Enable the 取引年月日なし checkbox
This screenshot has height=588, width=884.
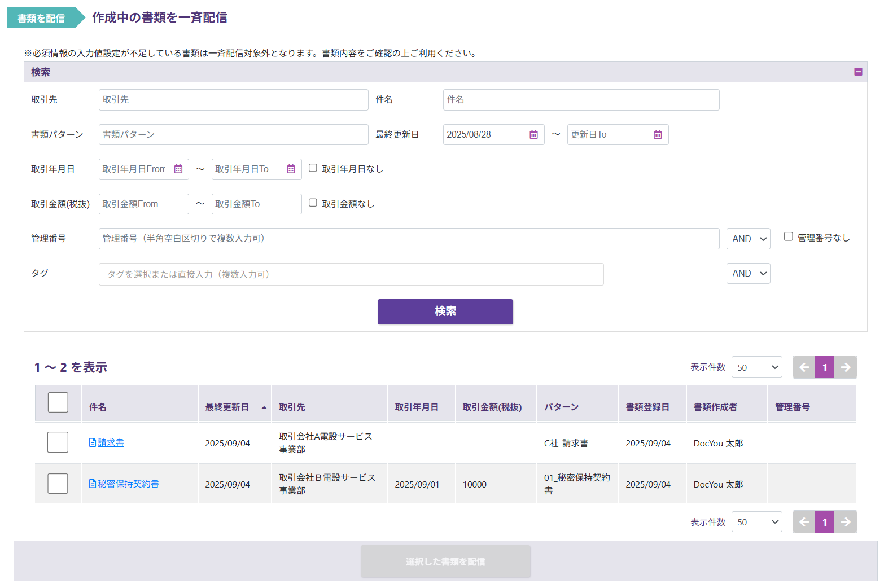(x=313, y=168)
